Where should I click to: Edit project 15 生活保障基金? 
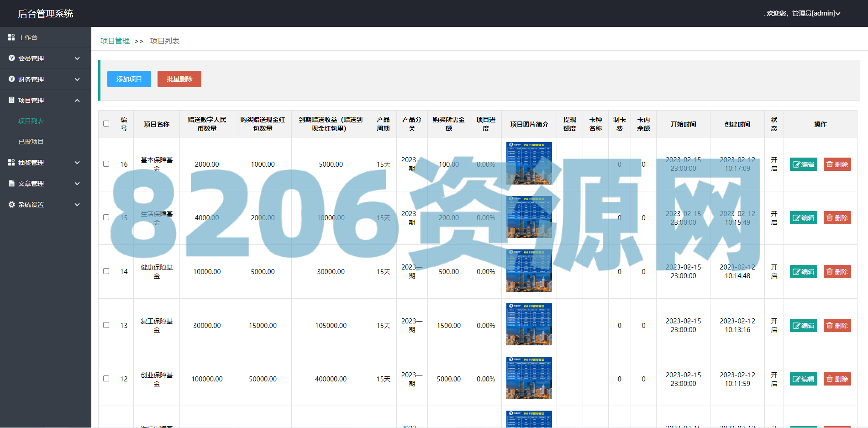click(x=804, y=218)
